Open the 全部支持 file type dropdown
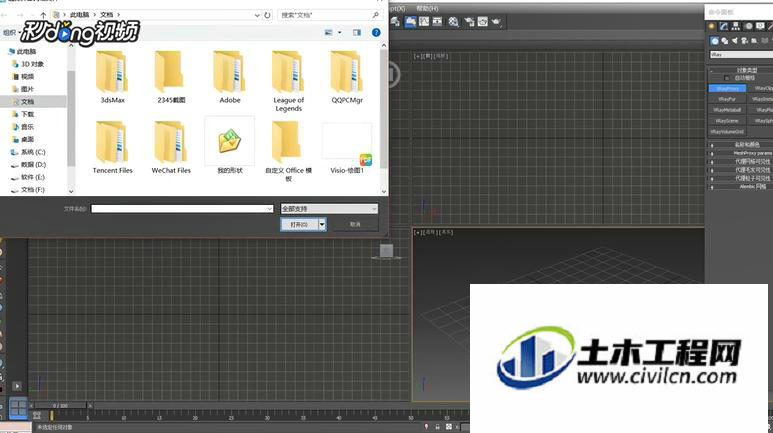The height and width of the screenshot is (433, 773). pos(329,209)
